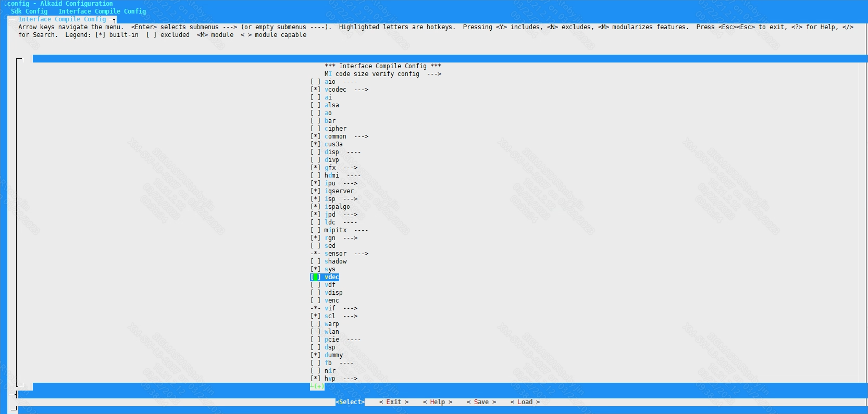Screen dimensions: 868x414
Task: Select the ldc entry
Action: point(330,222)
